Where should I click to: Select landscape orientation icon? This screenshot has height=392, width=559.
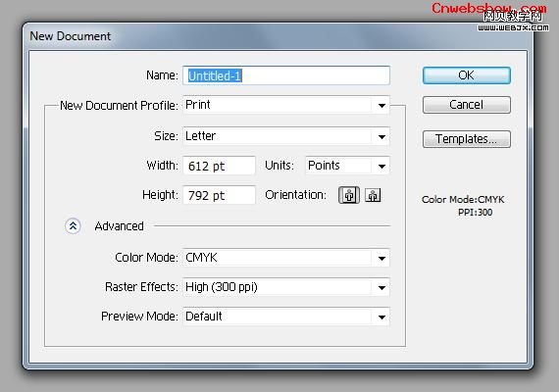click(373, 195)
